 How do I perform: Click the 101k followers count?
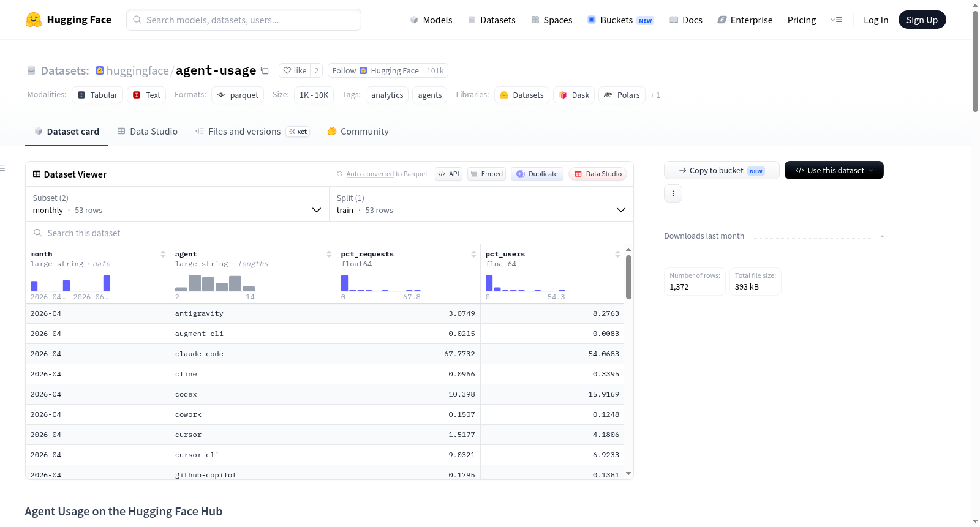pos(435,70)
